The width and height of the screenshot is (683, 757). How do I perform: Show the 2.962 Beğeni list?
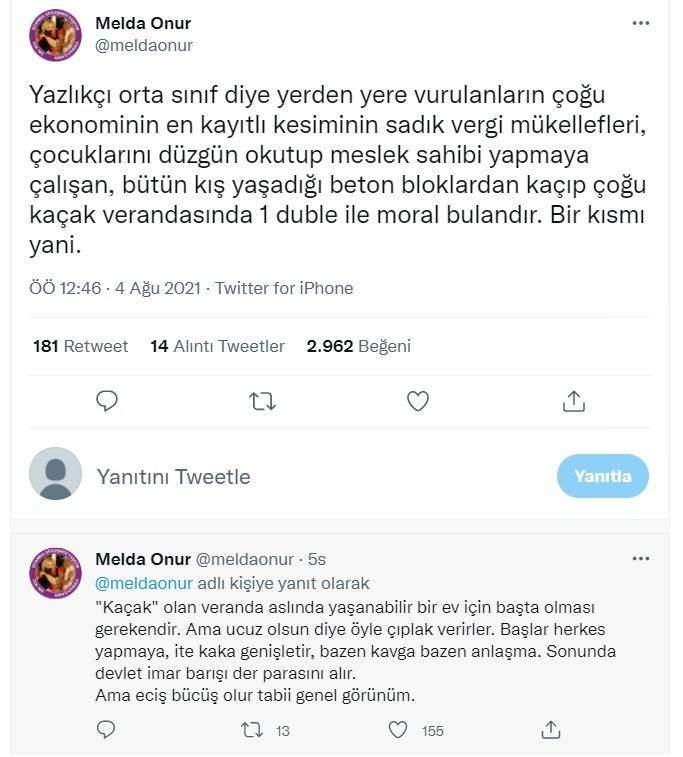(x=358, y=346)
